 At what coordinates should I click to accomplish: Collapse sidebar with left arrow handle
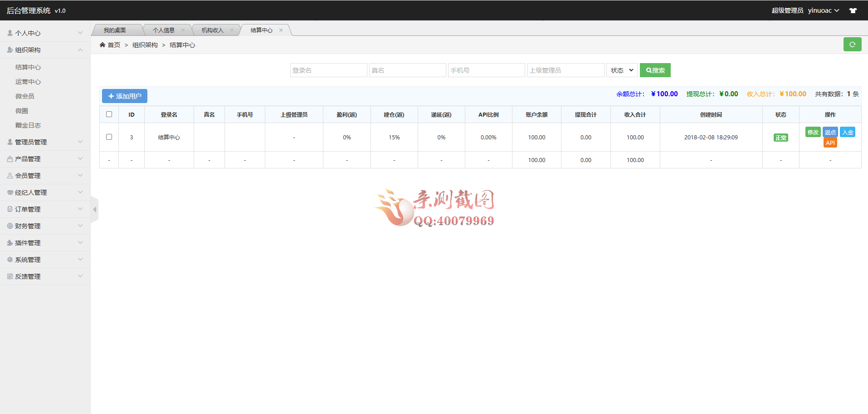pos(94,210)
